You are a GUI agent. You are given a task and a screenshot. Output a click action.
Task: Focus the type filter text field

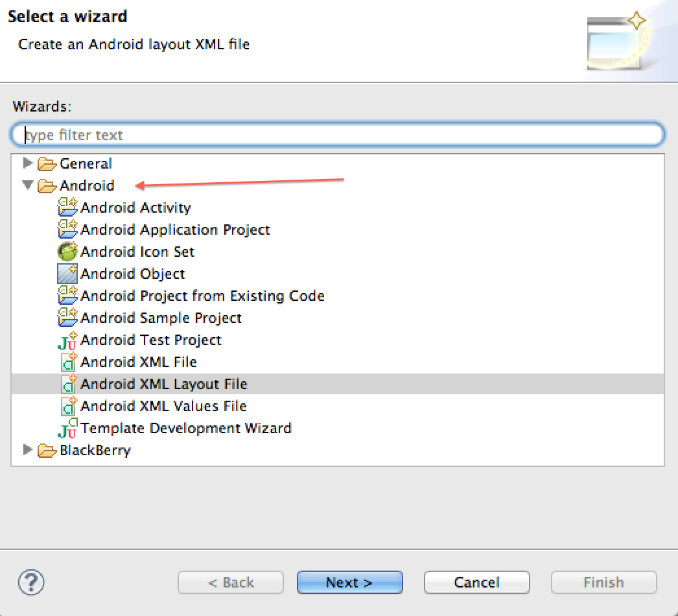338,135
